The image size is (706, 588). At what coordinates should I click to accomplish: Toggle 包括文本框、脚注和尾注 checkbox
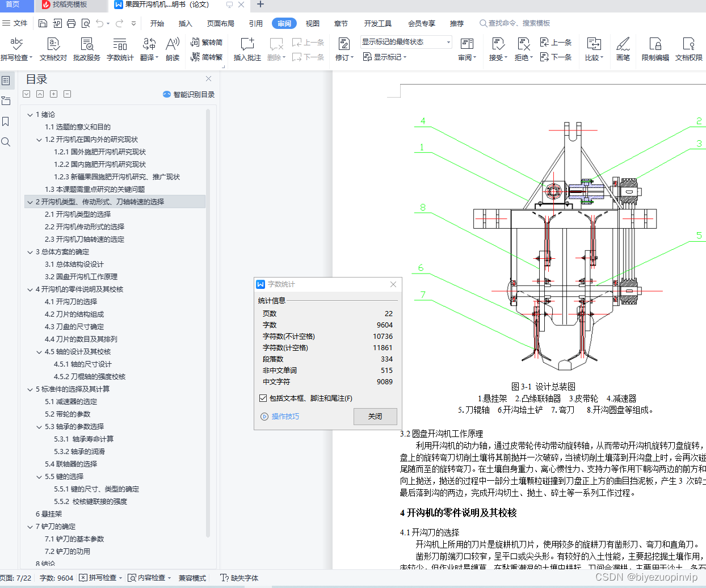263,398
